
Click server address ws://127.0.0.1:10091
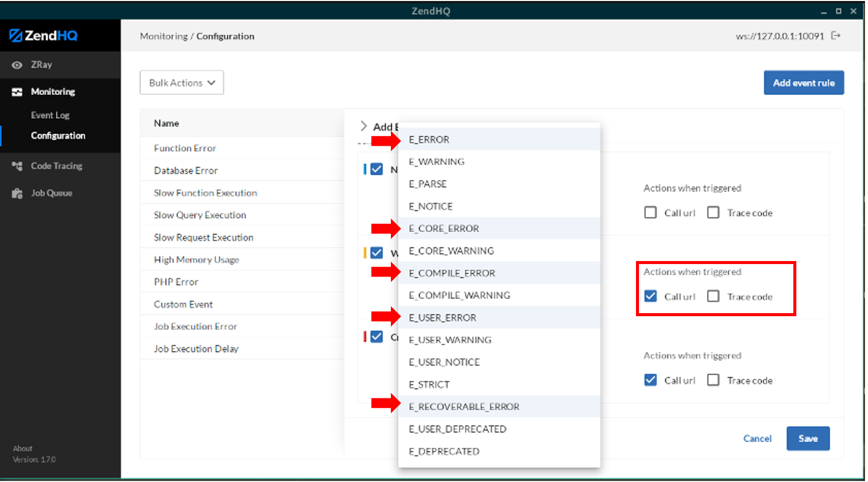click(780, 36)
